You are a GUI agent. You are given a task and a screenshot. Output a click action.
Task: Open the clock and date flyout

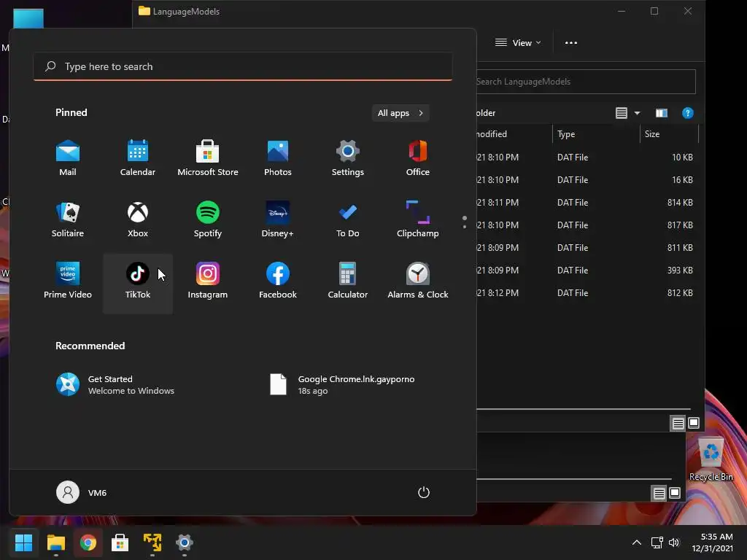[713, 542]
